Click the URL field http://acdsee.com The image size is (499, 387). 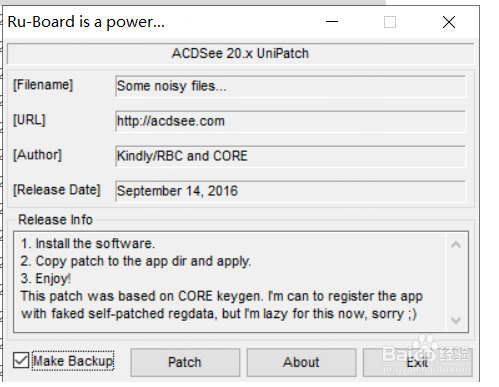[x=290, y=121]
